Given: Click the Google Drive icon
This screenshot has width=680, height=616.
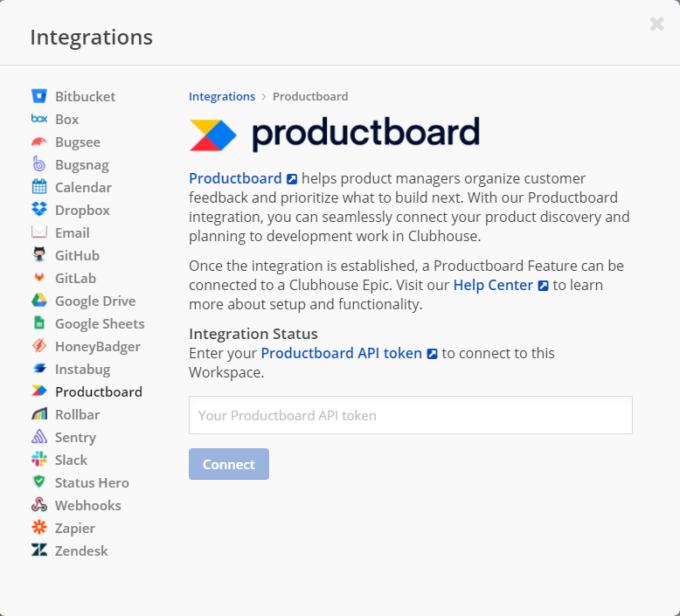Looking at the screenshot, I should click(x=39, y=301).
